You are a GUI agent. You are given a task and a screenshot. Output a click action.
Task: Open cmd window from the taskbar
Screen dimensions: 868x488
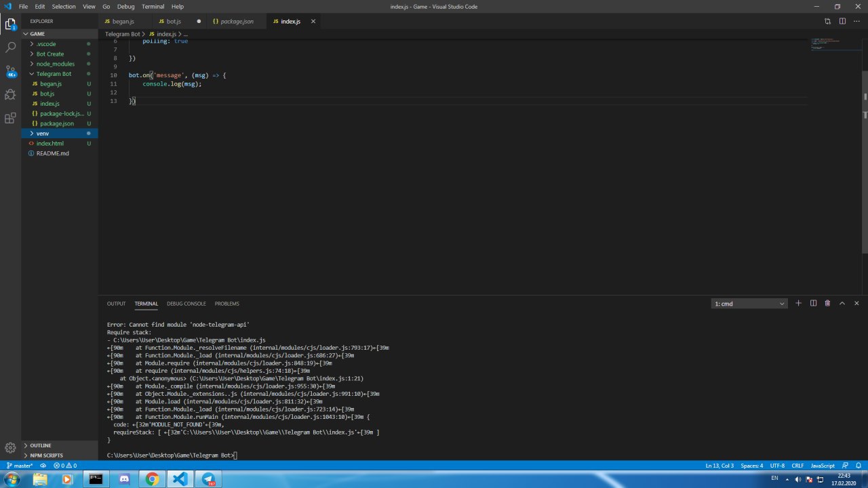(x=96, y=479)
